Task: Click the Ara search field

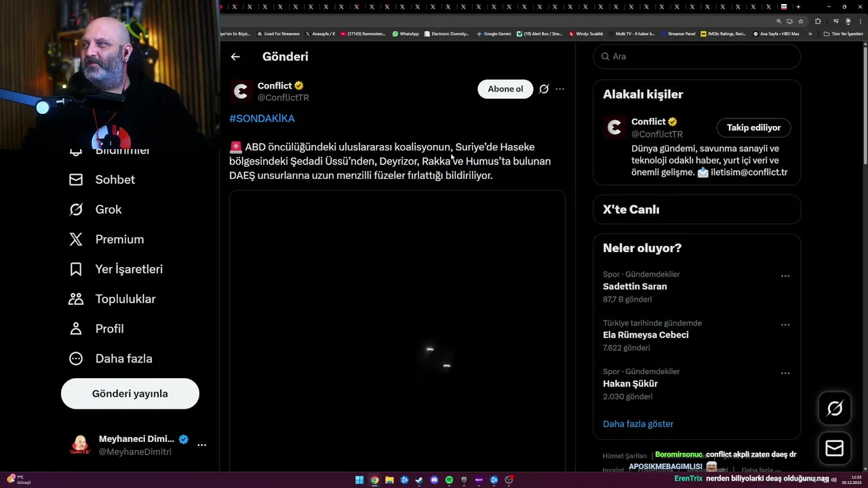Action: pos(696,56)
